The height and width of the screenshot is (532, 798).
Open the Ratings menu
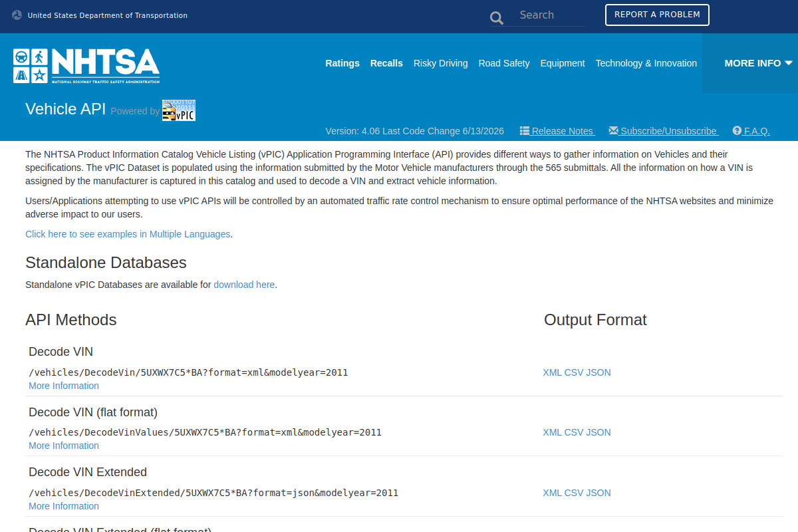click(x=342, y=63)
